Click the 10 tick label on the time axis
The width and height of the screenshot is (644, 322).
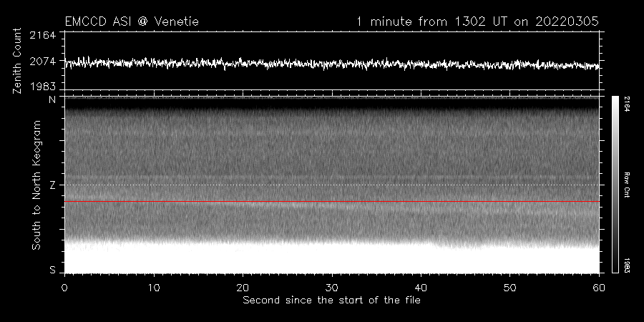(153, 288)
